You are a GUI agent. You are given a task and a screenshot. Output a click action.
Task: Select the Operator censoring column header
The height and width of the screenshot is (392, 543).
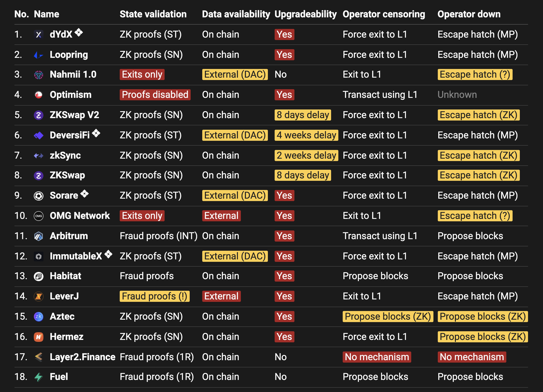click(384, 14)
